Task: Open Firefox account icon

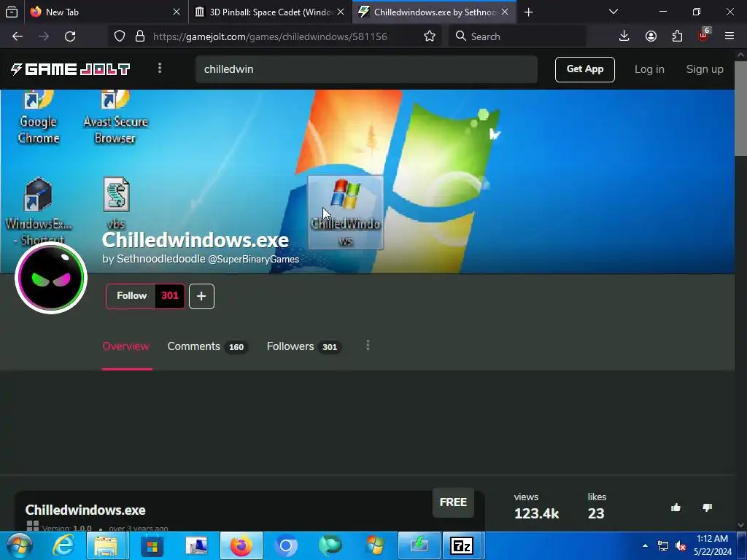Action: (x=651, y=36)
